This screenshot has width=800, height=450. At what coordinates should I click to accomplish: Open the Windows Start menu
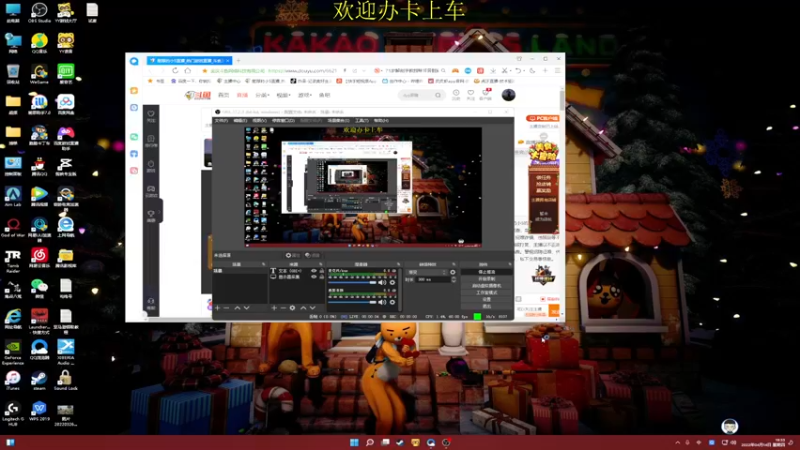pyautogui.click(x=354, y=442)
